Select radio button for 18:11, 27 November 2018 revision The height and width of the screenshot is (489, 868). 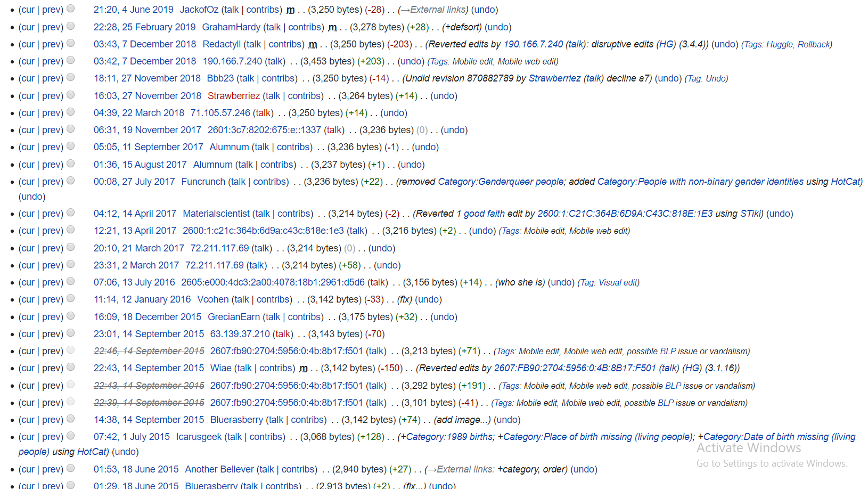(70, 78)
